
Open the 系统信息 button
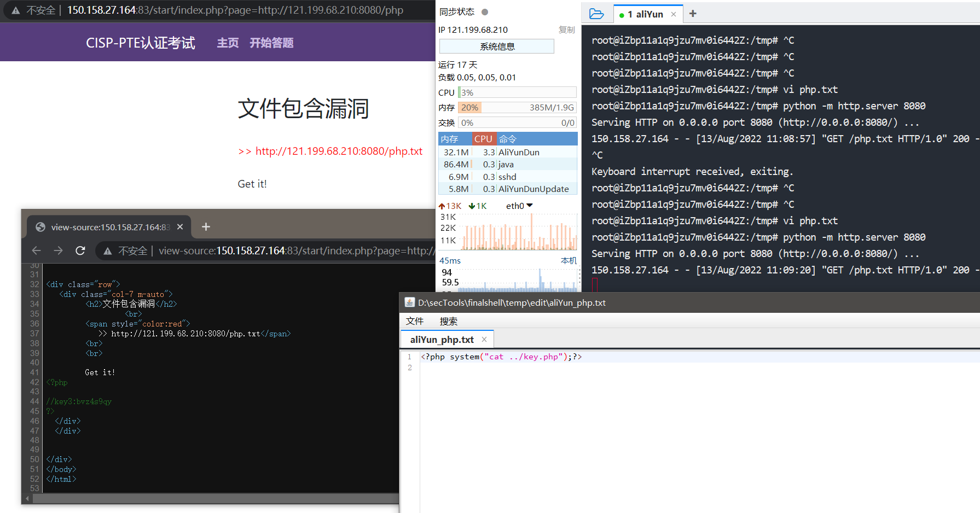tap(497, 46)
